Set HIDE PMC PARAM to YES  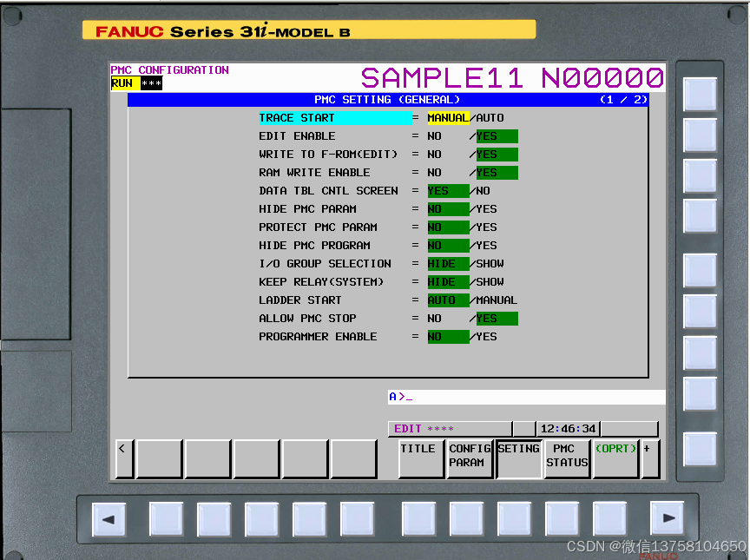[486, 209]
